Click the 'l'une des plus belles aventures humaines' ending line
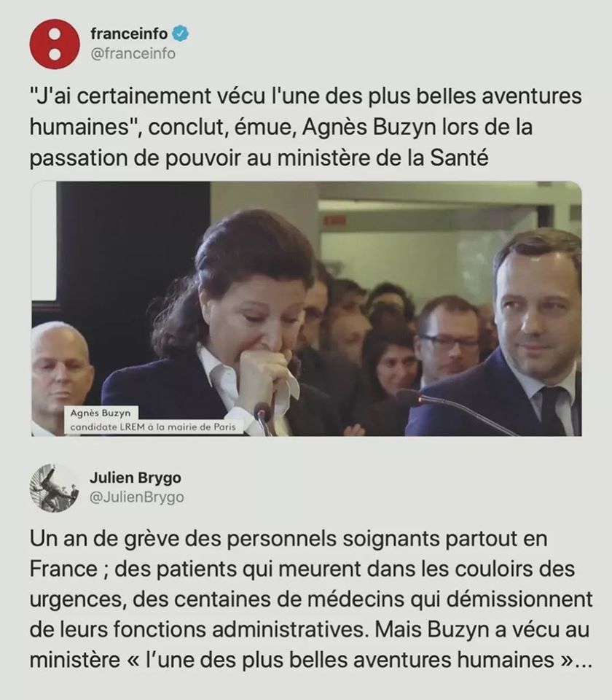This screenshot has width=612, height=700. coord(311,660)
